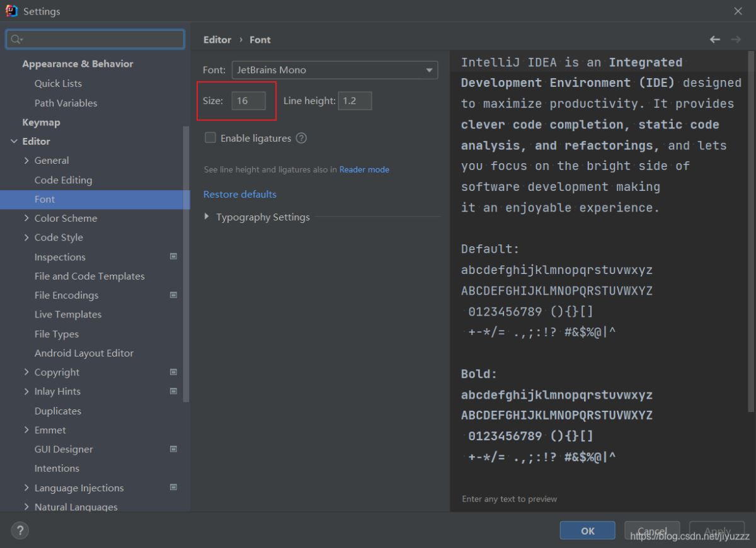
Task: Expand Typography Settings section
Action: tap(207, 217)
